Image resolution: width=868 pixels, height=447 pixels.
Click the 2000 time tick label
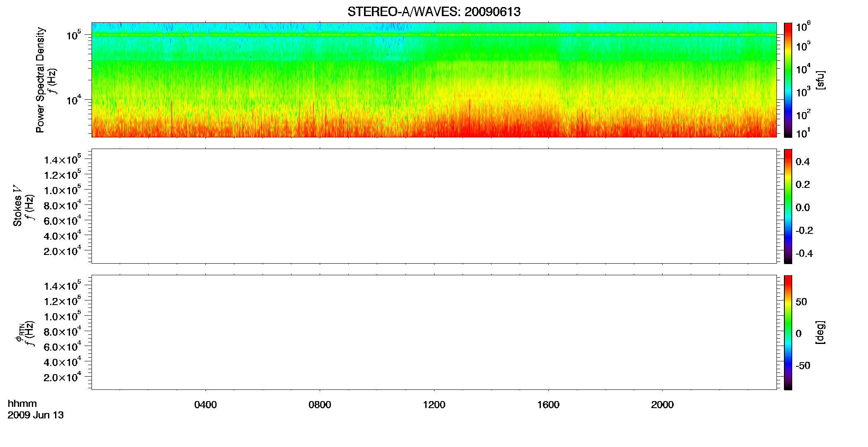(663, 405)
